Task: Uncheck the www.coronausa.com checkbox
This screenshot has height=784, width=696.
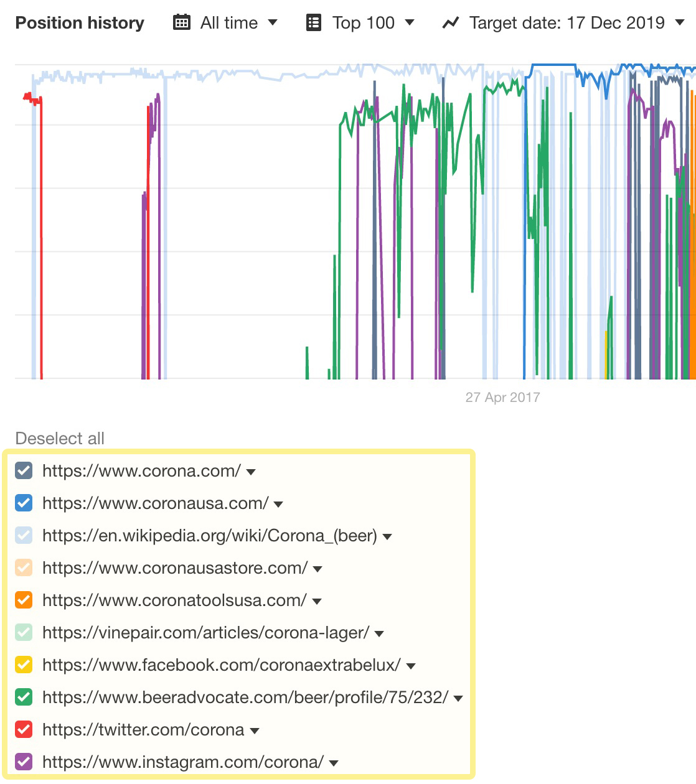Action: click(x=24, y=503)
